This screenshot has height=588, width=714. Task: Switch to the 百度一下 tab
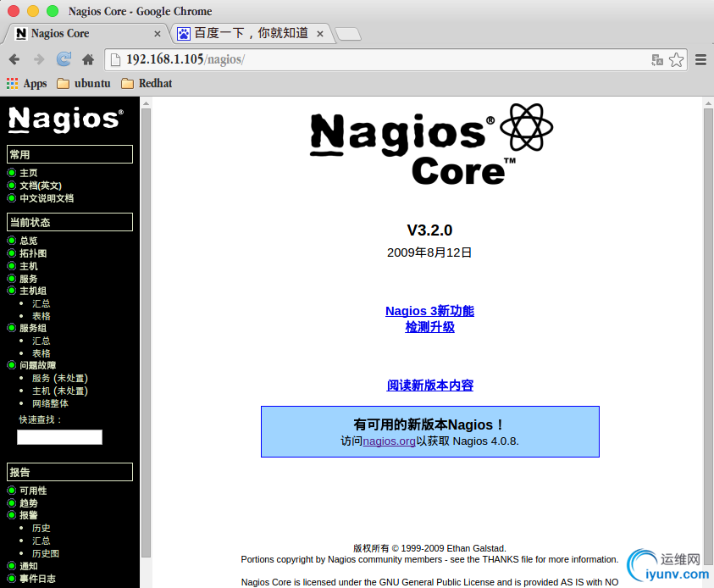251,34
